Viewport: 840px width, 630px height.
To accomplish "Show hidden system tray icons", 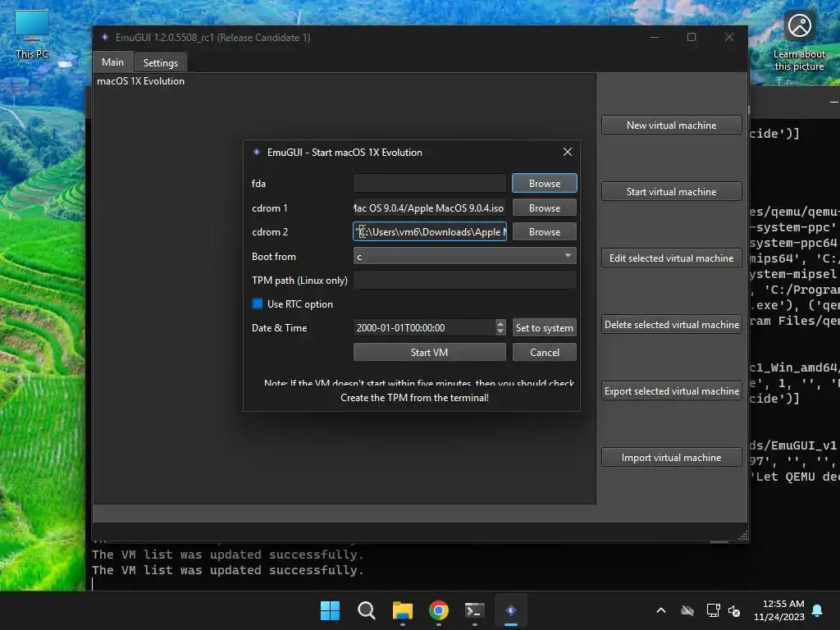I will click(661, 610).
